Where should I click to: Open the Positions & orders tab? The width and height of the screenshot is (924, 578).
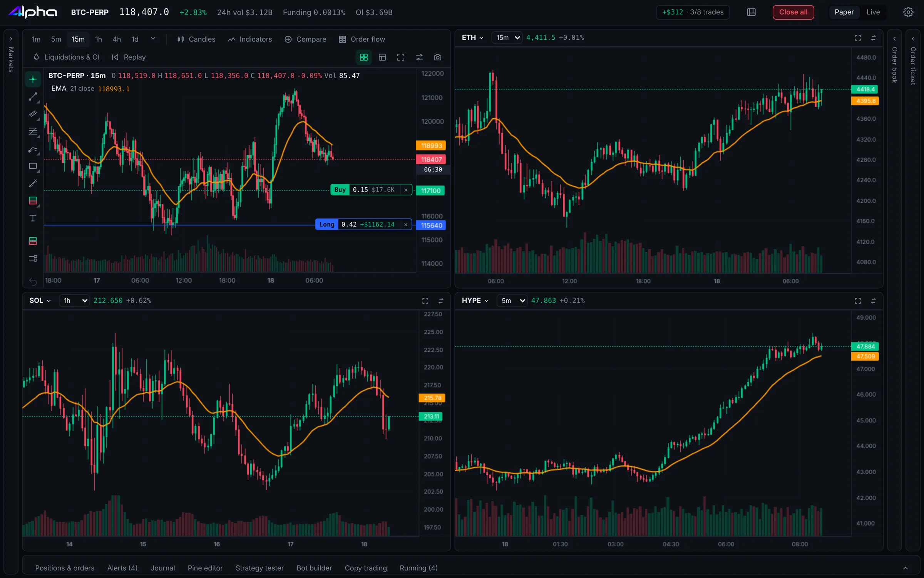(65, 568)
